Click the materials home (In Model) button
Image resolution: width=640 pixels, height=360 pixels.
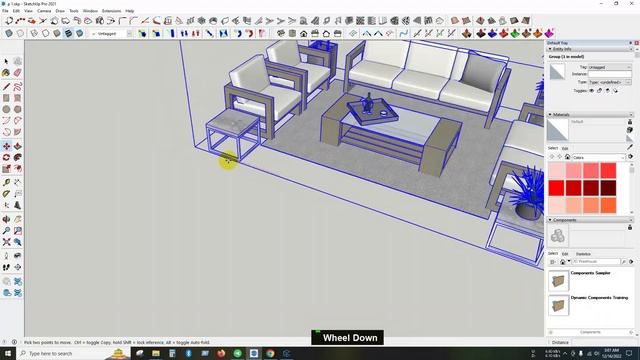(567, 157)
